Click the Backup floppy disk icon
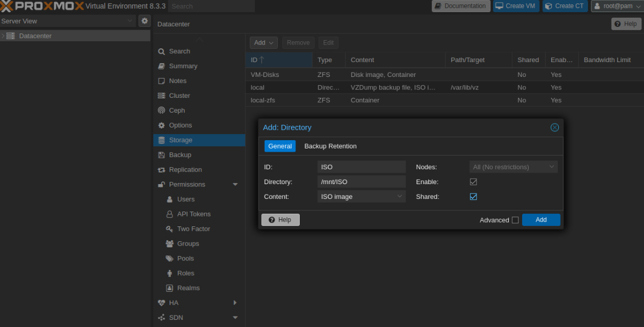The width and height of the screenshot is (644, 327). (161, 155)
